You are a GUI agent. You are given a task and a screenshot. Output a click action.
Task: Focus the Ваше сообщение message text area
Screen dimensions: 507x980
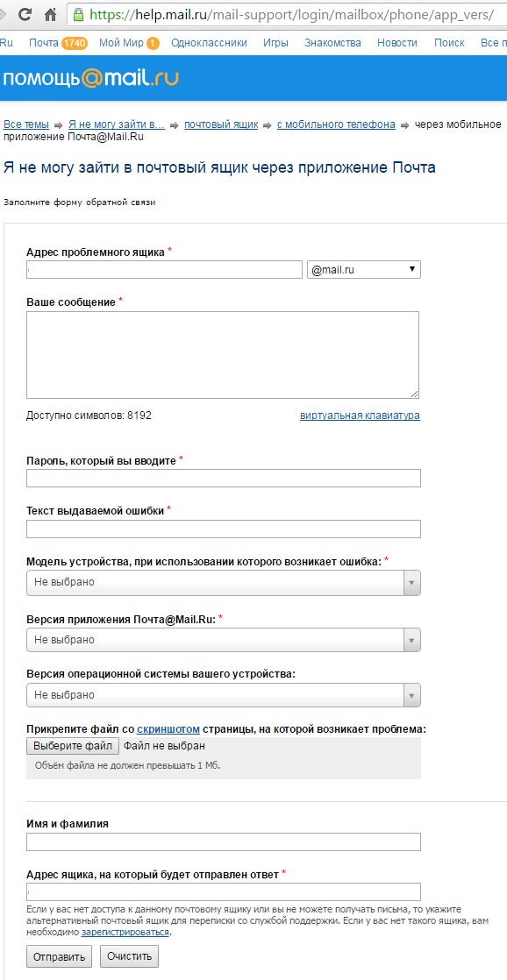click(223, 354)
